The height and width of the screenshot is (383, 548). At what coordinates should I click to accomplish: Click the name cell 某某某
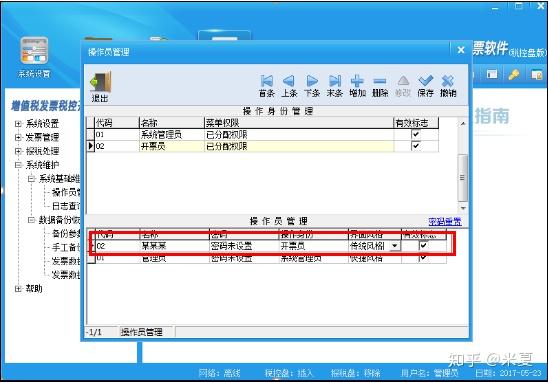click(x=174, y=246)
